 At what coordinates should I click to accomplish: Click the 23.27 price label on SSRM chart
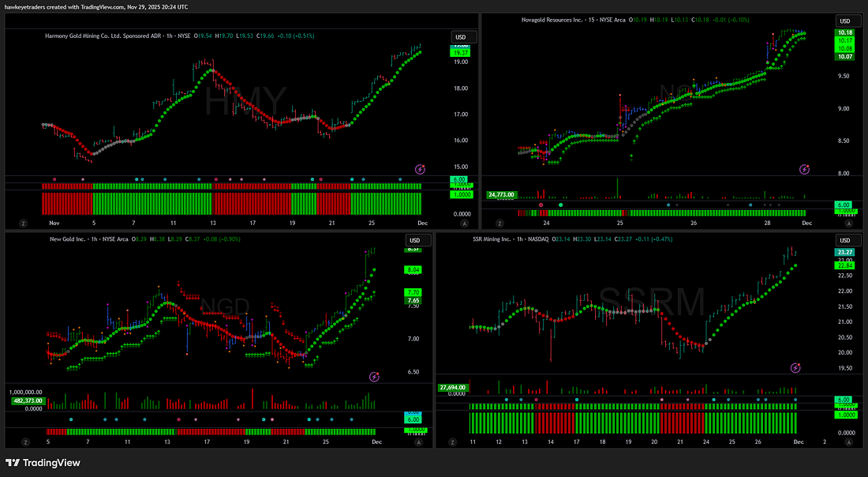[845, 252]
